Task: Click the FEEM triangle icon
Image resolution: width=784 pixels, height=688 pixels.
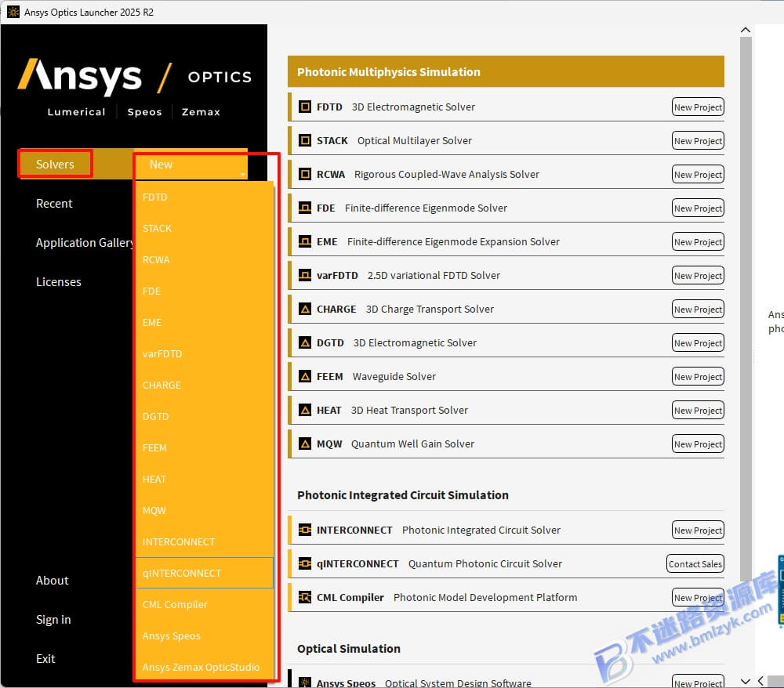Action: point(304,376)
